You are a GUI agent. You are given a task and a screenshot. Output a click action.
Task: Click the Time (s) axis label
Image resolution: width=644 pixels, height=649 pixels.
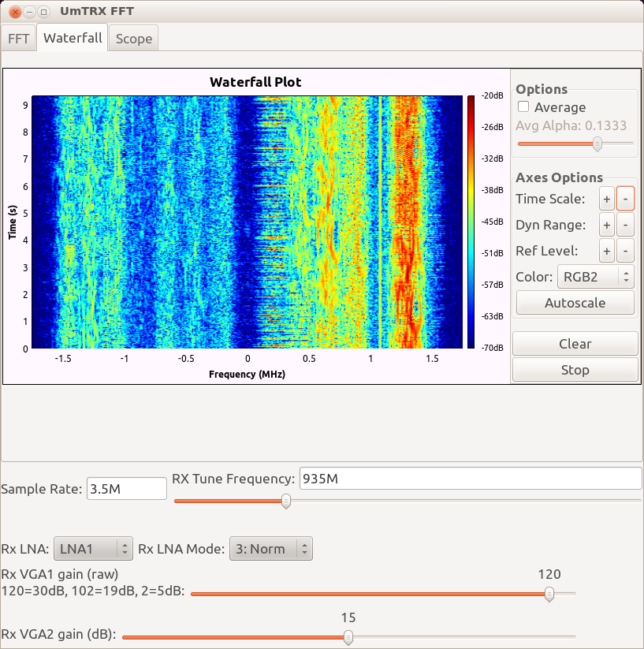tap(13, 222)
